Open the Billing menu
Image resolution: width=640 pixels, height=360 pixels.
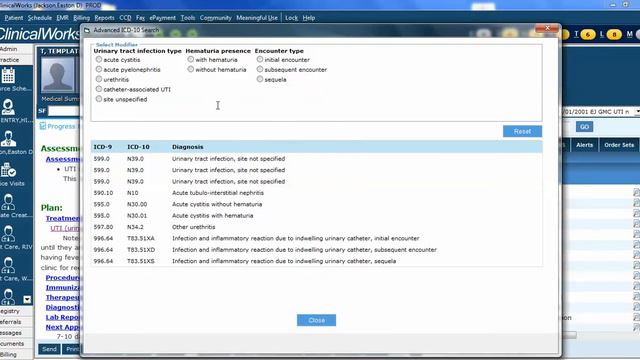coord(81,18)
